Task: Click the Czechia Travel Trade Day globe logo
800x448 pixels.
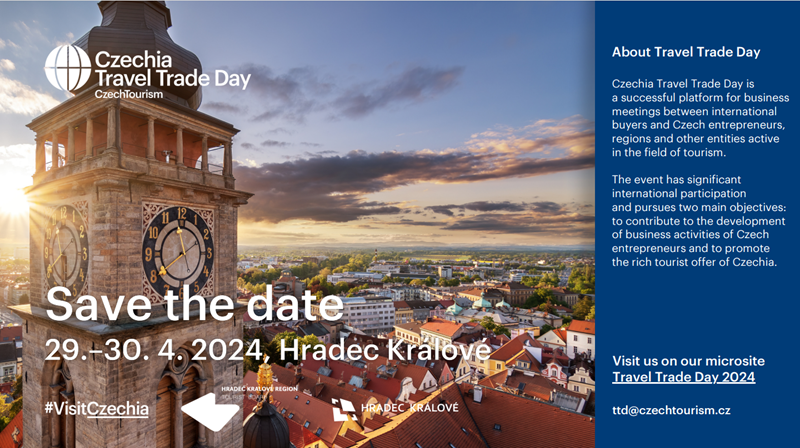Action: coord(68,68)
